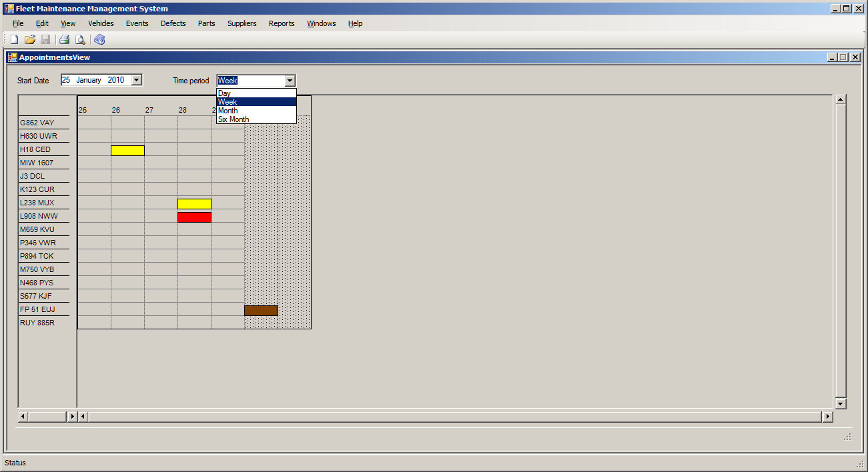
Task: Open the Start Date calendar dropdown
Action: (x=136, y=80)
